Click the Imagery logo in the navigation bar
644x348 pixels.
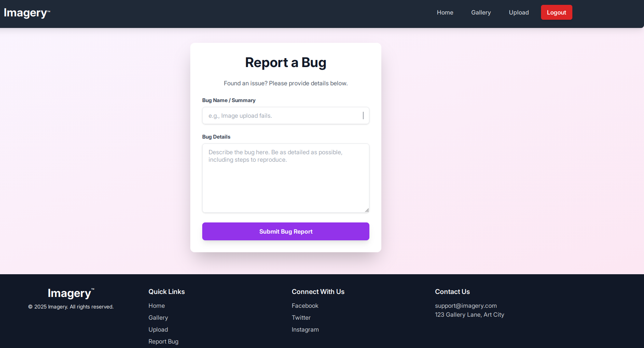[26, 13]
